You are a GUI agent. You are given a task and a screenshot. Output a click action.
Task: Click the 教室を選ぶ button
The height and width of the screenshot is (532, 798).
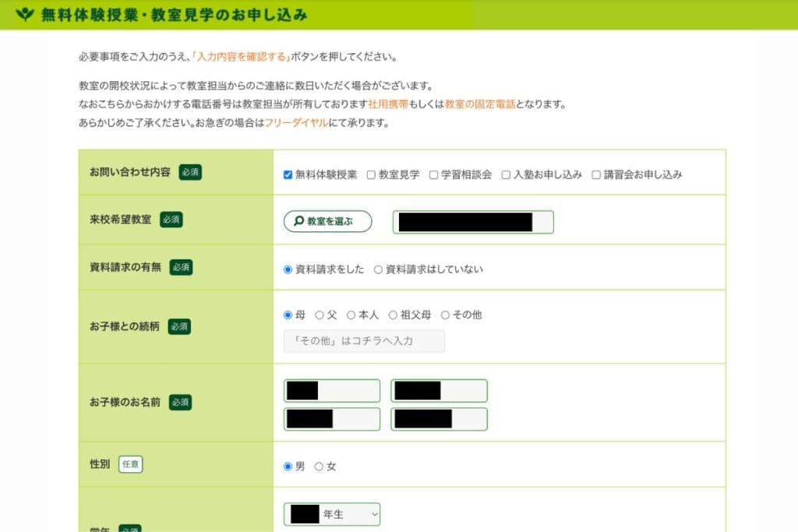point(328,221)
